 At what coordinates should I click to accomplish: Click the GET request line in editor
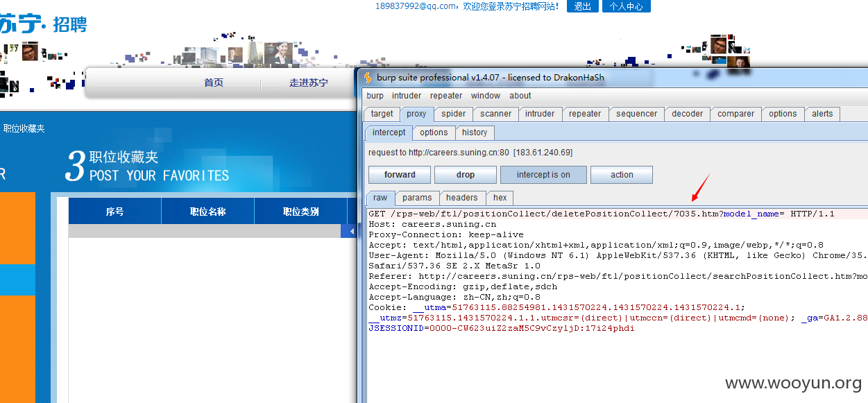pos(602,214)
